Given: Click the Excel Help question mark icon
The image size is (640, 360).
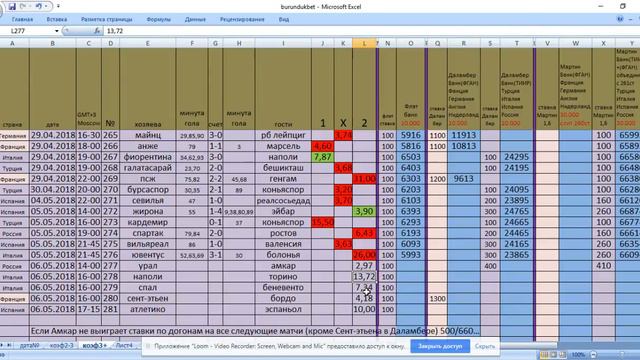Looking at the screenshot, I should tap(620, 19).
